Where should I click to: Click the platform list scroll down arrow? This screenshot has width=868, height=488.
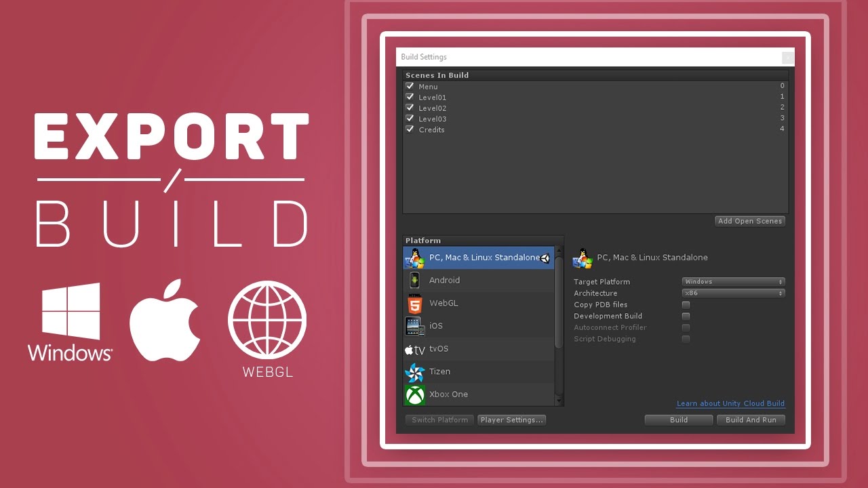[x=559, y=401]
